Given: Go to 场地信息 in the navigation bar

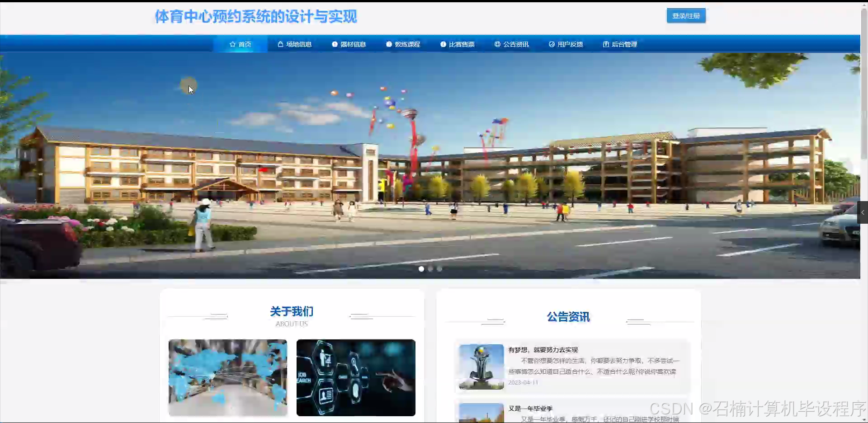Looking at the screenshot, I should point(294,44).
